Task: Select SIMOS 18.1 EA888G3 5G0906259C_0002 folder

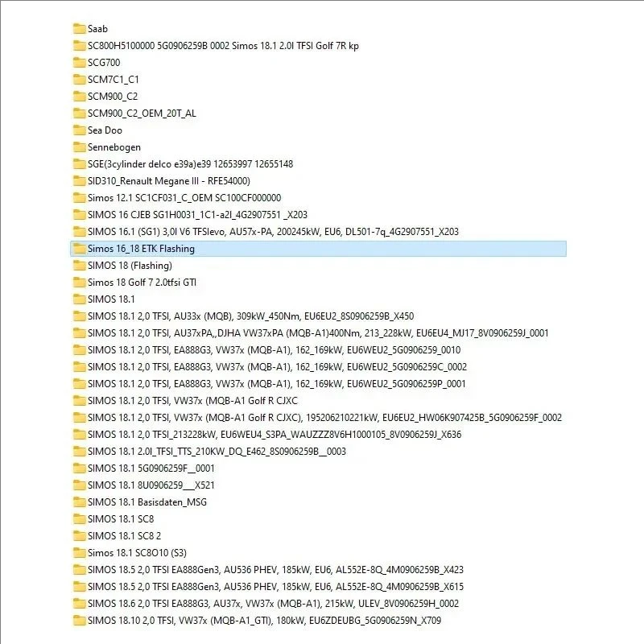Action: [277, 367]
